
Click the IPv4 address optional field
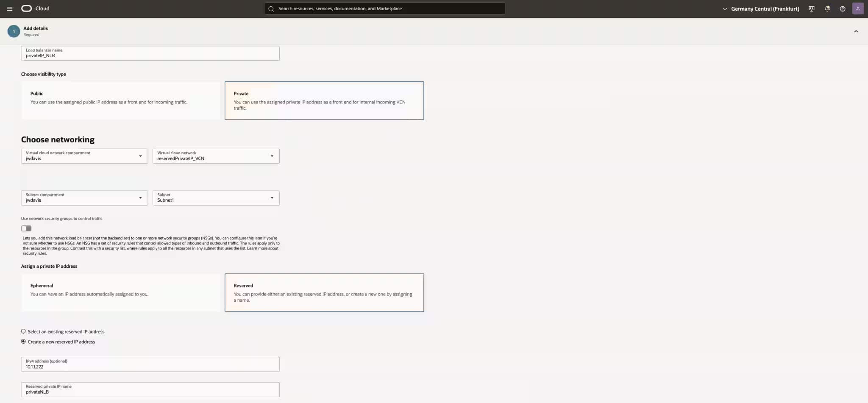coord(150,364)
